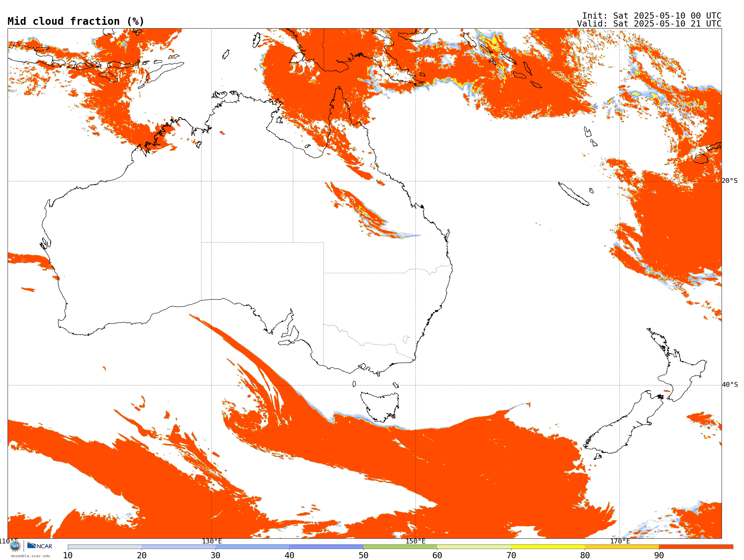Pick the pale gray 10–20 colorbar segment
744x560 pixels.
[x=105, y=547]
